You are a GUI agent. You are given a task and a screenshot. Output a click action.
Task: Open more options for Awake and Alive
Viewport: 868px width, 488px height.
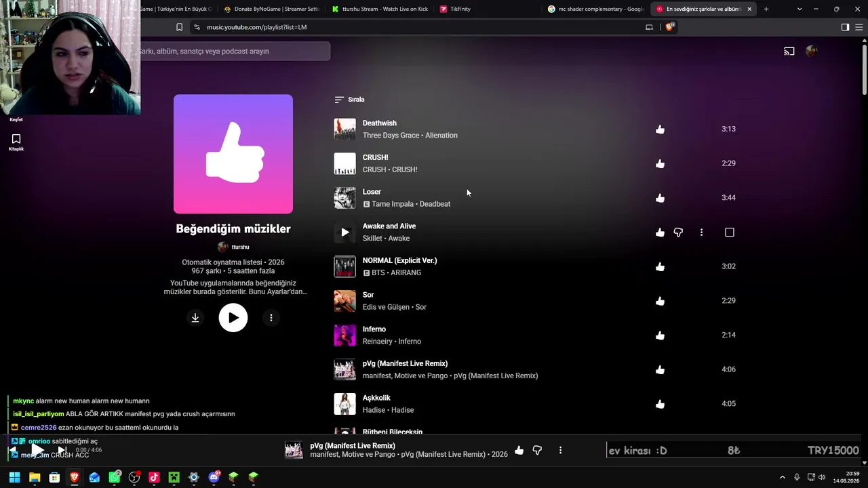pyautogui.click(x=701, y=232)
